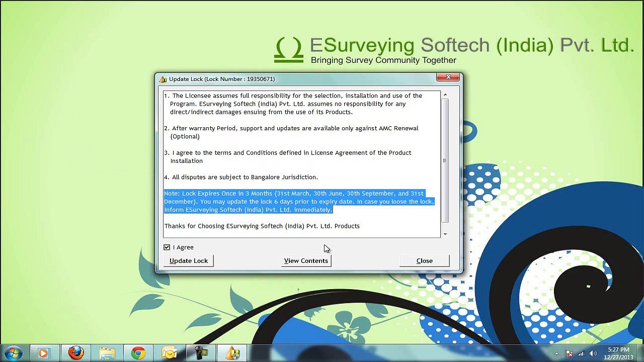Close the Update Lock dialog with the red X

click(x=448, y=77)
